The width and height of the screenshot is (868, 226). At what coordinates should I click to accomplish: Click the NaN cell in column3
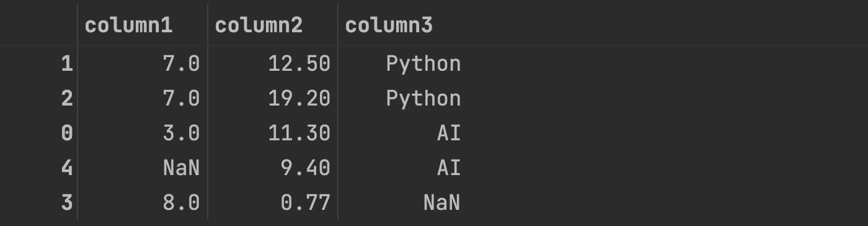[x=442, y=202]
